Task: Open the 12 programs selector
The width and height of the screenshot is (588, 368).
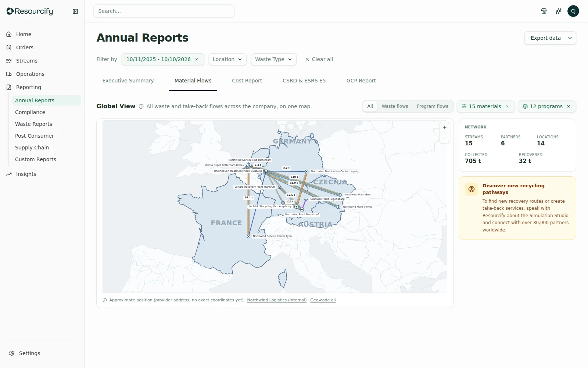Action: tap(546, 106)
